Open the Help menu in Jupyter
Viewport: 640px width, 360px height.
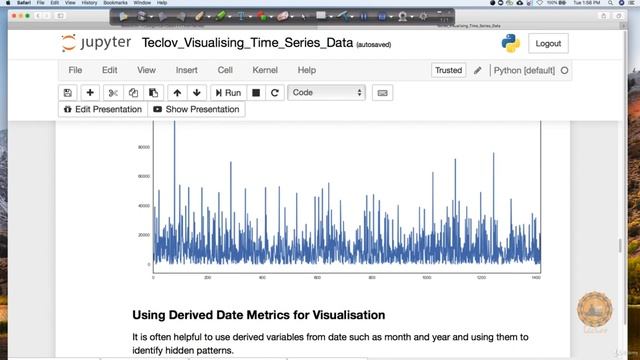[307, 70]
